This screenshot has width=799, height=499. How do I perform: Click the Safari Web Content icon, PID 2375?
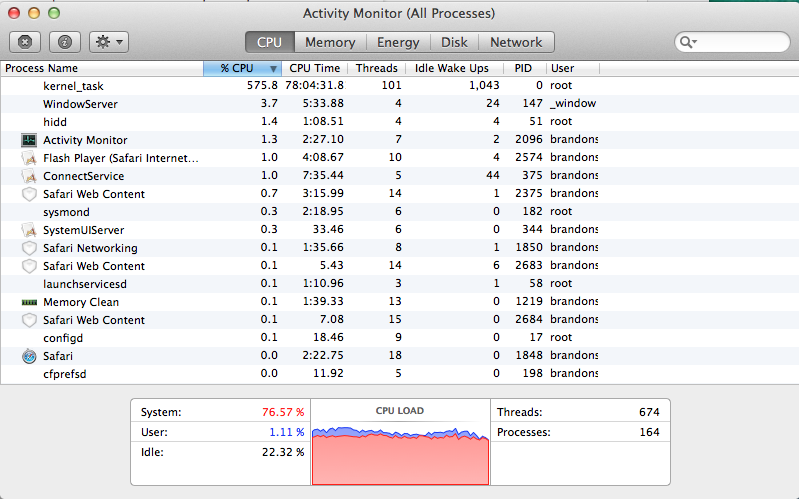pos(29,194)
